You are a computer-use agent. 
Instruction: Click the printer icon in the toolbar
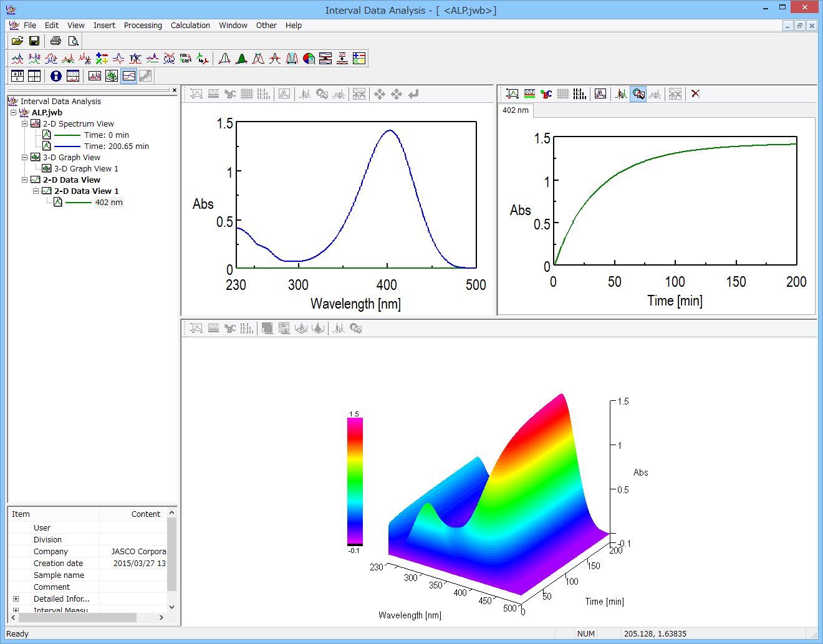coord(55,41)
